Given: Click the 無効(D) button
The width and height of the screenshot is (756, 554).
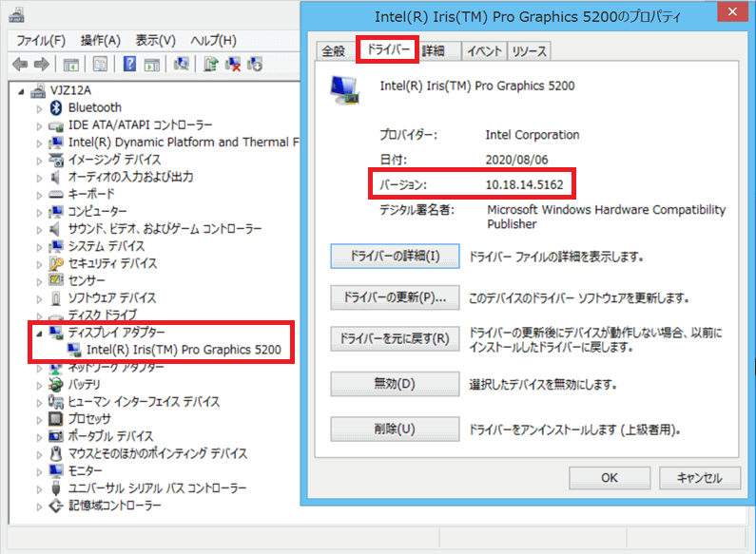Looking at the screenshot, I should (x=395, y=384).
